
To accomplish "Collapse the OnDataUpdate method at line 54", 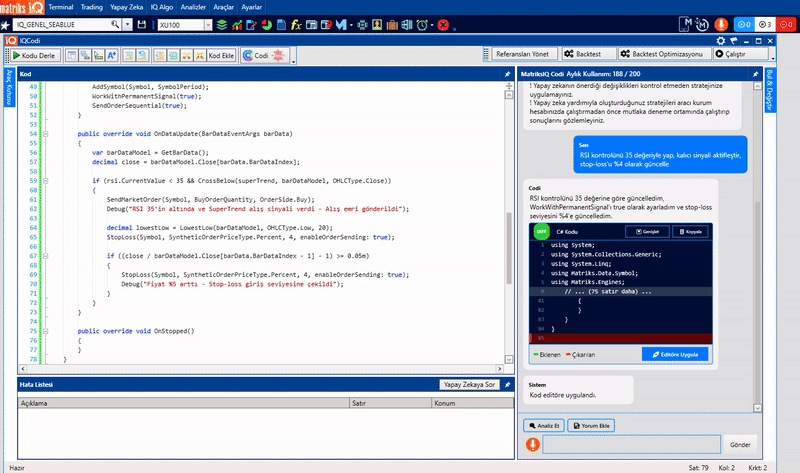I will (45, 134).
